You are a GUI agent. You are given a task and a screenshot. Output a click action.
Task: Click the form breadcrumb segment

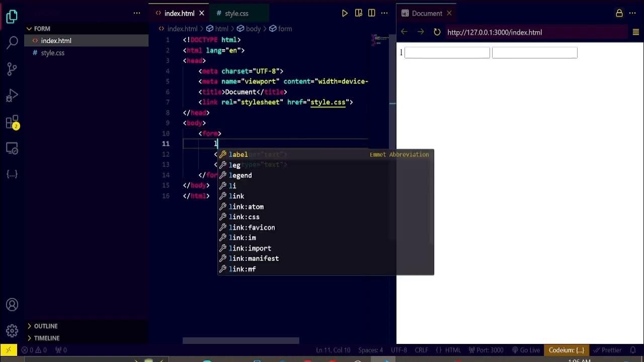[281, 29]
